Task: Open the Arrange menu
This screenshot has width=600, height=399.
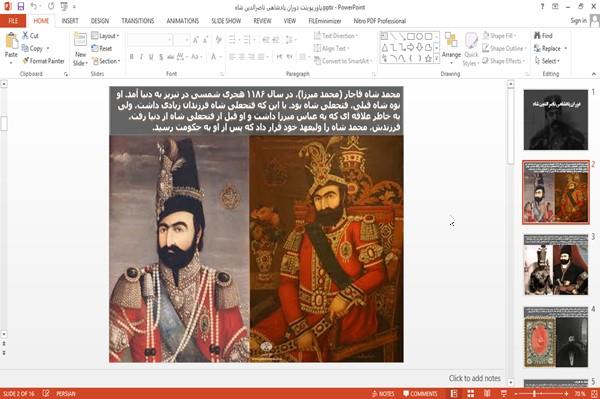Action: (451, 48)
